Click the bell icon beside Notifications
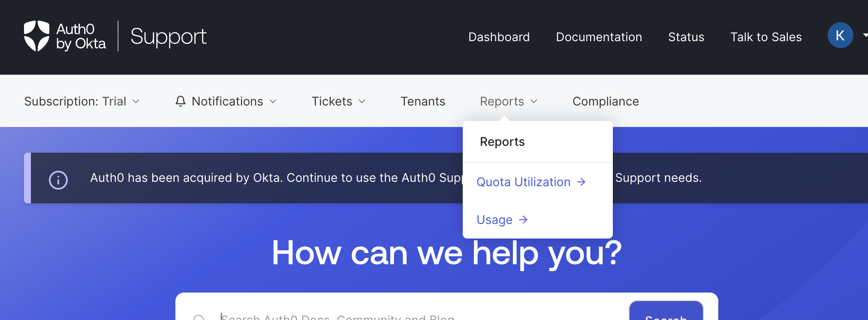Image resolution: width=868 pixels, height=320 pixels. [x=181, y=101]
